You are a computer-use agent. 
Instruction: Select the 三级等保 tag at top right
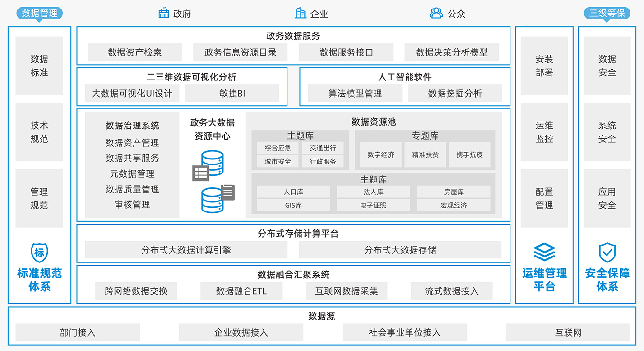[x=607, y=13]
